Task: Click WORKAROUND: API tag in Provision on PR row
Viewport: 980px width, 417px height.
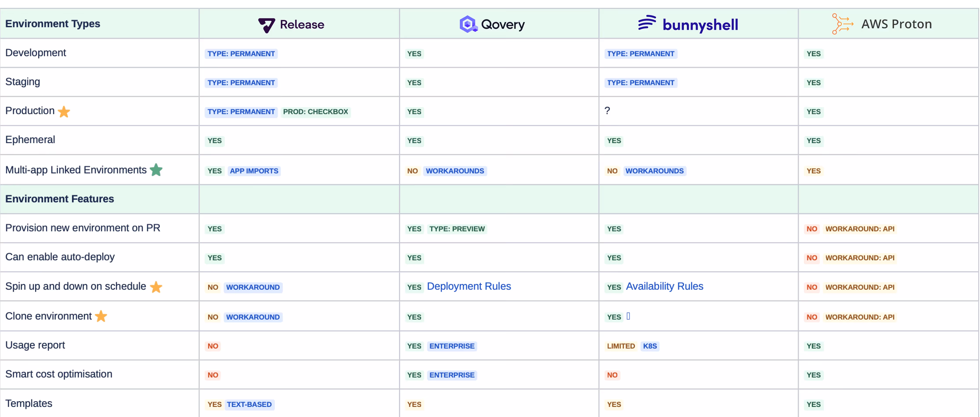Action: 860,229
